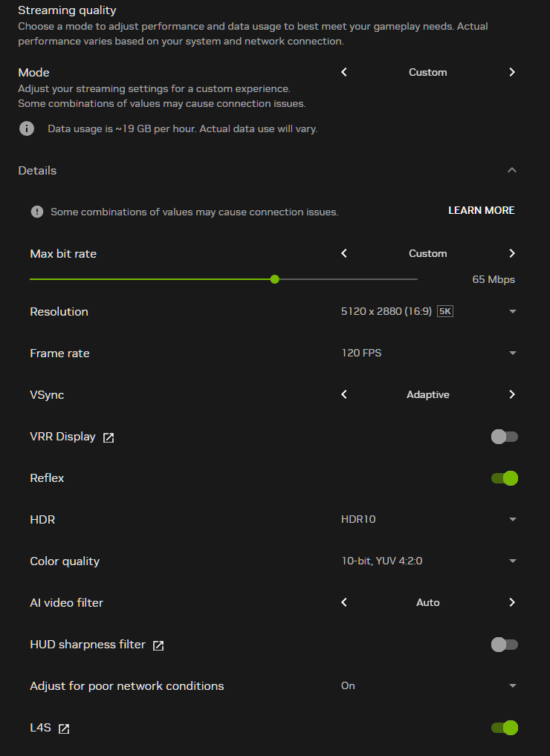This screenshot has height=756, width=550.
Task: Click the info icon next to data usage note
Action: click(x=27, y=128)
